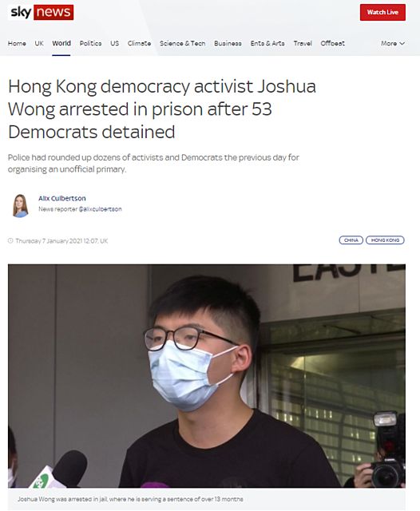Open the Business section
The width and height of the screenshot is (420, 511).
coord(228,43)
